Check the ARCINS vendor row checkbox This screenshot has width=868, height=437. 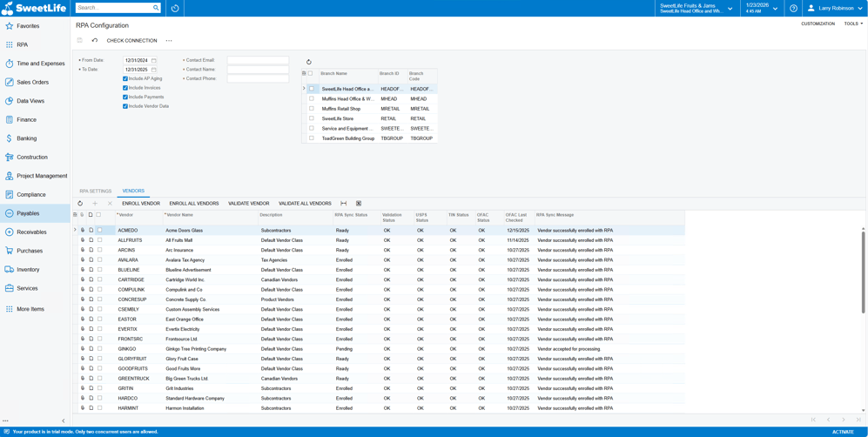click(99, 250)
